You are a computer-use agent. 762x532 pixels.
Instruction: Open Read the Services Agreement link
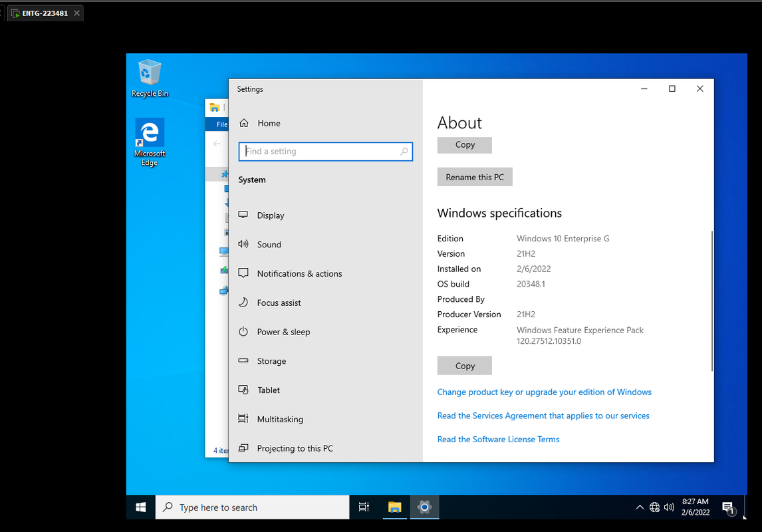543,416
